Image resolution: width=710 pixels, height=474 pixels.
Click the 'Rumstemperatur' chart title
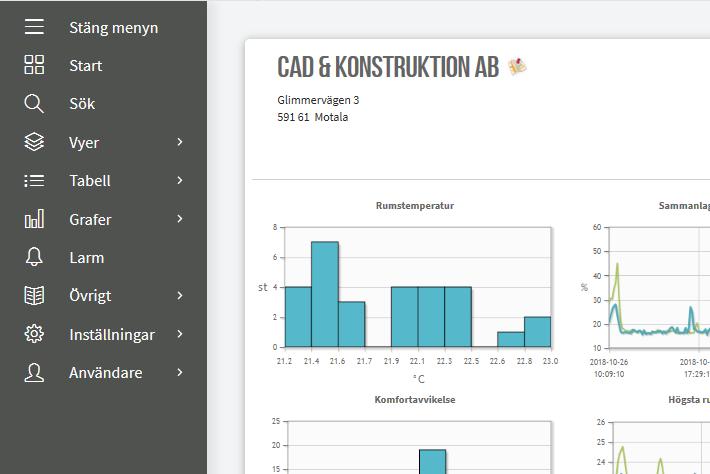[415, 206]
